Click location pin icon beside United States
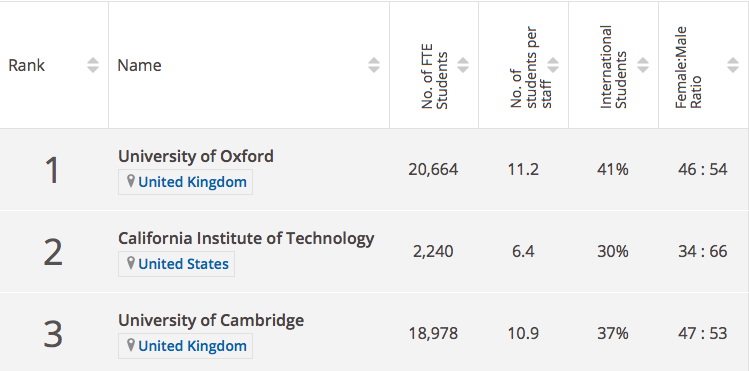 coord(130,264)
